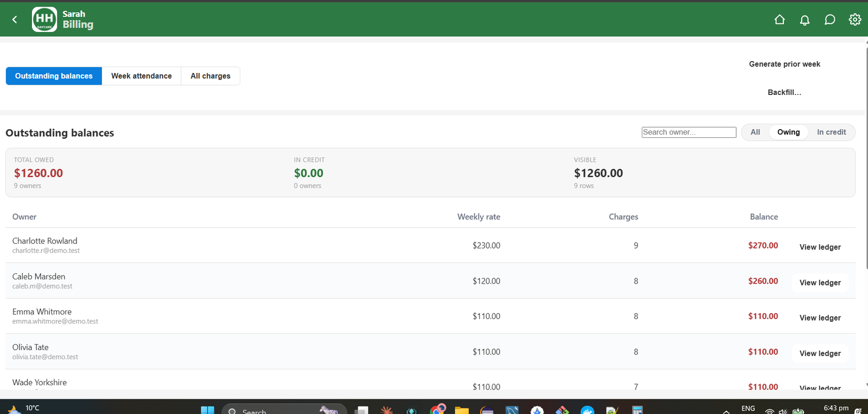Select the All filter option
Viewport: 868px width, 414px height.
coord(755,132)
